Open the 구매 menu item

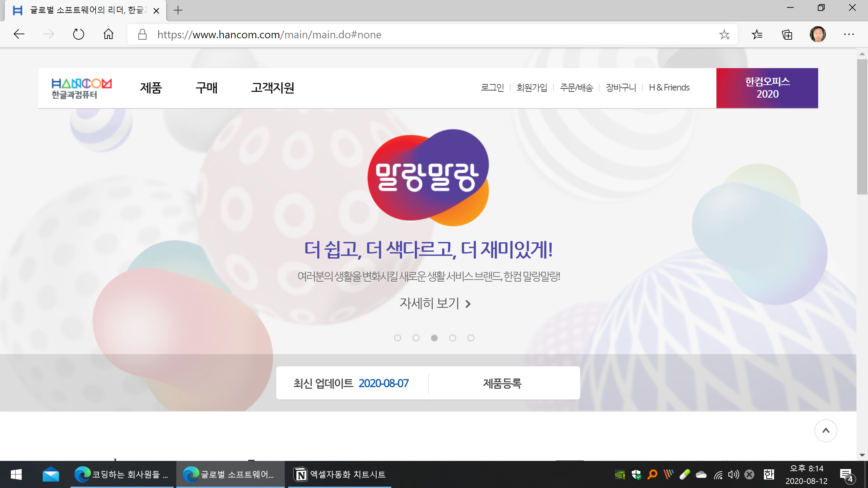pyautogui.click(x=206, y=88)
